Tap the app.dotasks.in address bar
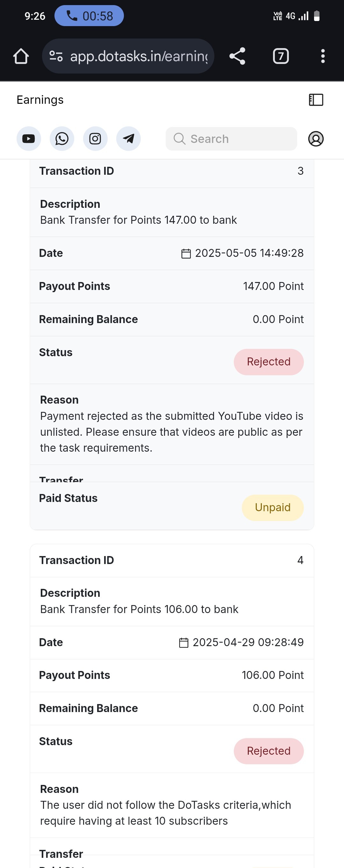Screen dimensions: 344x868 [138, 56]
